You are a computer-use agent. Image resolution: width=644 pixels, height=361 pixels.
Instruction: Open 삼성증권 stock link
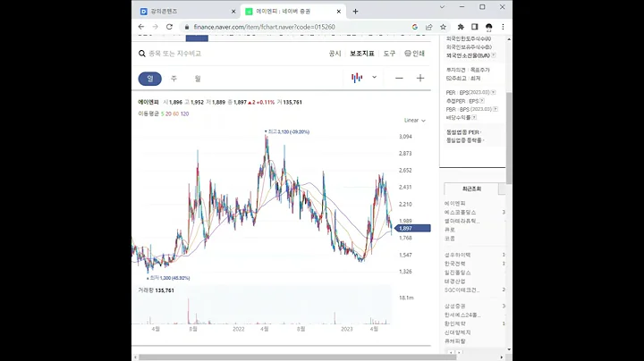tap(454, 306)
